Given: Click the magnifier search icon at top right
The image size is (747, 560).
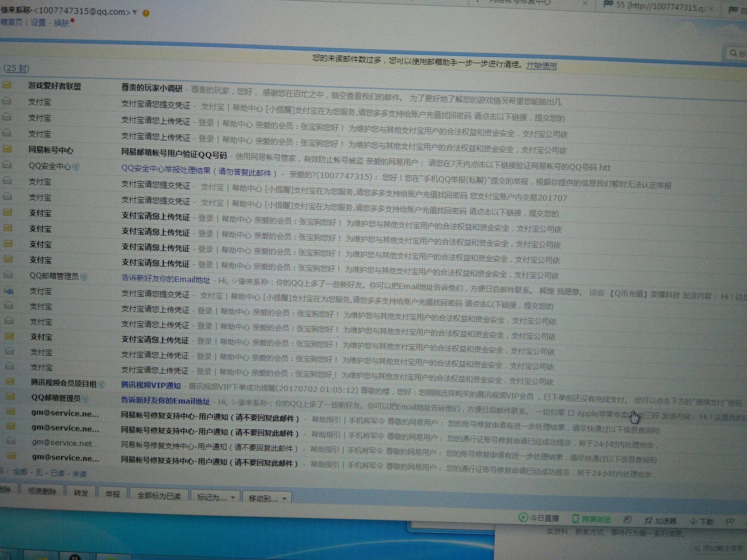Looking at the screenshot, I should (x=734, y=53).
